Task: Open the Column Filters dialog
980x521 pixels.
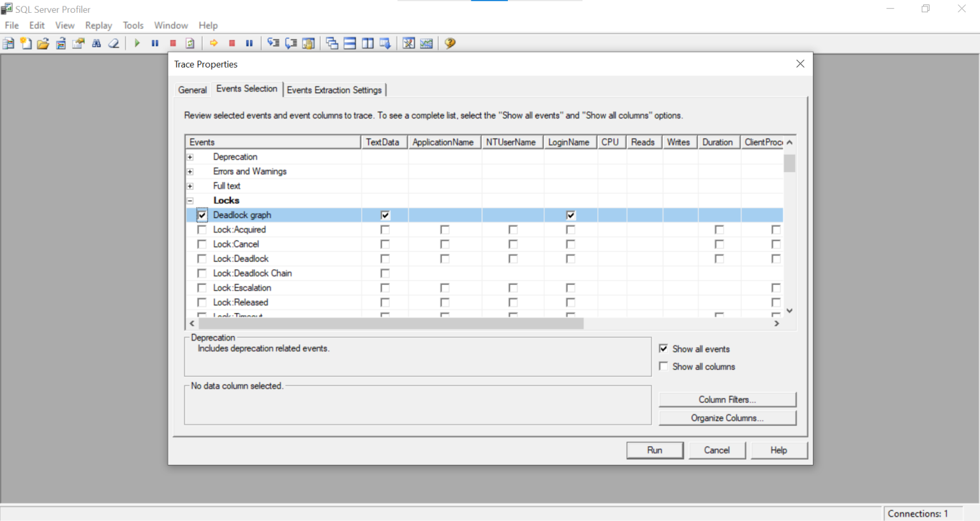Action: click(x=727, y=399)
